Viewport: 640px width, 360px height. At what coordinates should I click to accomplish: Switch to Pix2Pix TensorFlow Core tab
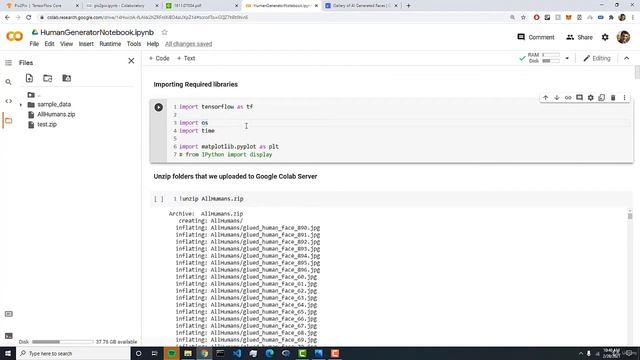42,6
